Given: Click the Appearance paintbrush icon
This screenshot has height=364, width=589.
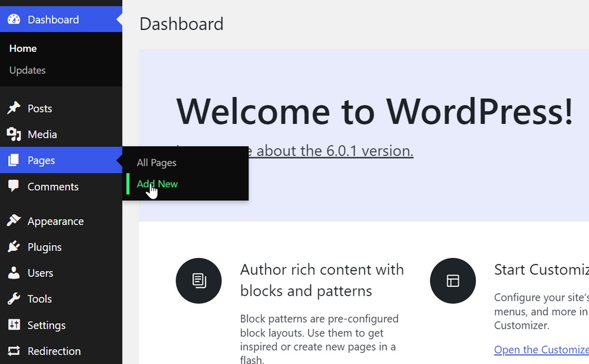Looking at the screenshot, I should [x=14, y=221].
